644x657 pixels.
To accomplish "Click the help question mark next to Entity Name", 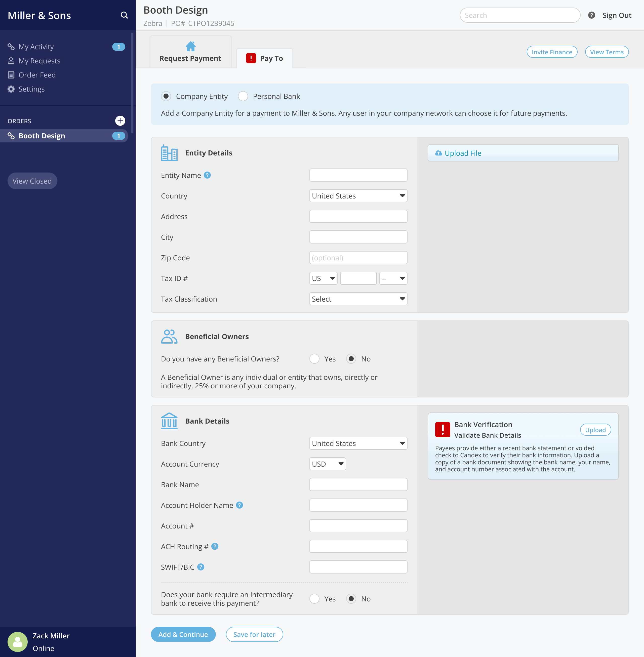I will 207,175.
